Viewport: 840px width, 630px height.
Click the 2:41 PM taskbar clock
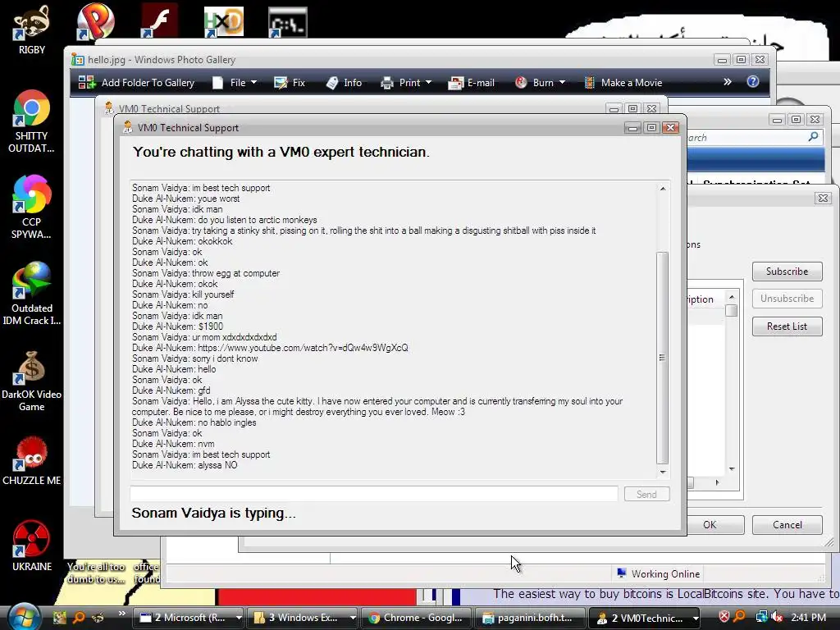(x=808, y=617)
